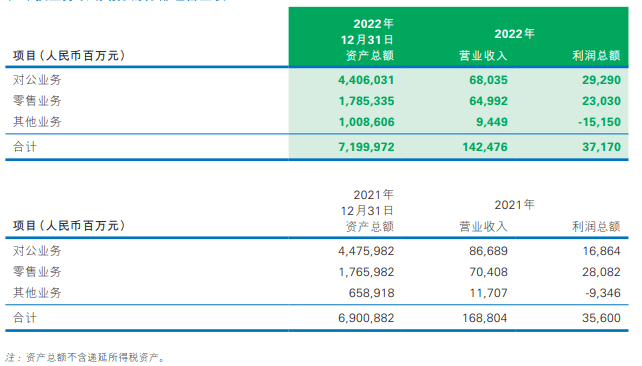Click the 2021 合计 total assets 6,900,882
The width and height of the screenshot is (642, 366).
pos(366,318)
